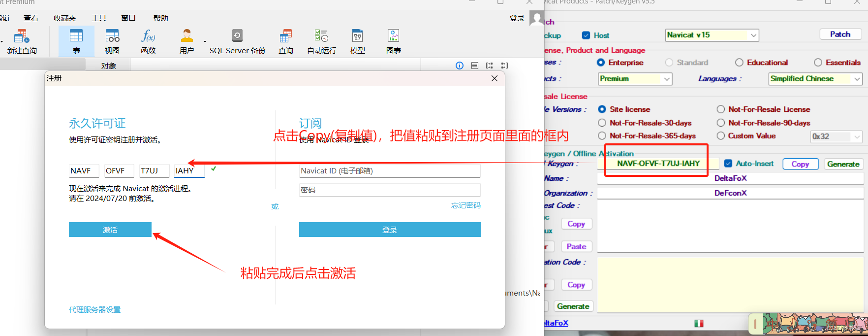
Task: Open the 窗口 window menu
Action: point(128,18)
